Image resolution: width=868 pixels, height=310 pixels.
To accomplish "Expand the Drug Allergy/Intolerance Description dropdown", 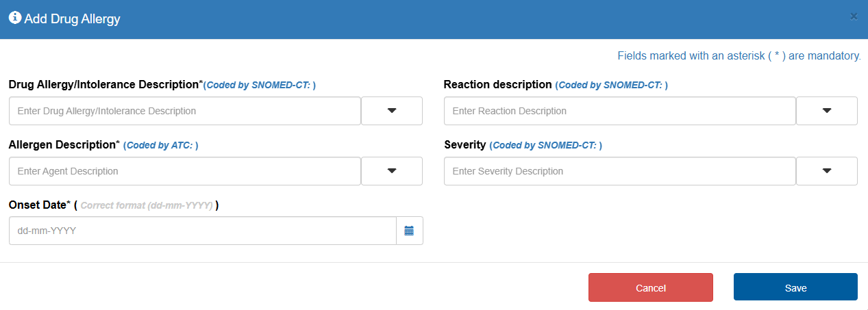I will point(392,111).
